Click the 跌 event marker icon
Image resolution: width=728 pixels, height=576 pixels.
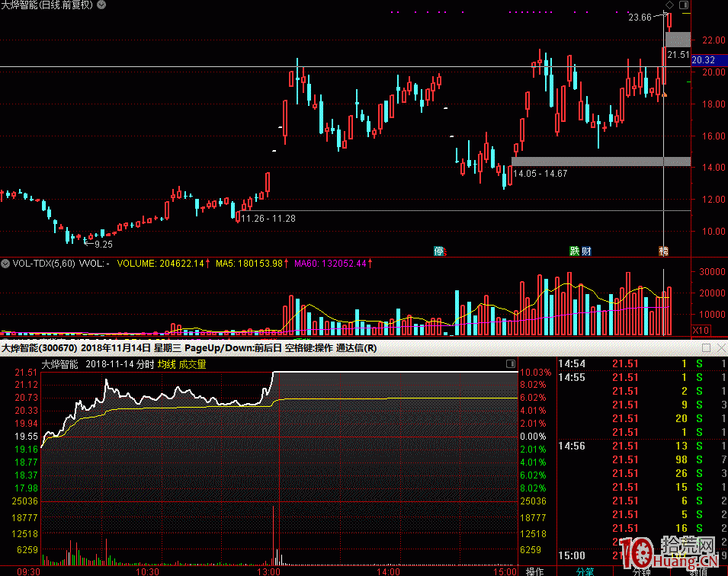pyautogui.click(x=574, y=251)
